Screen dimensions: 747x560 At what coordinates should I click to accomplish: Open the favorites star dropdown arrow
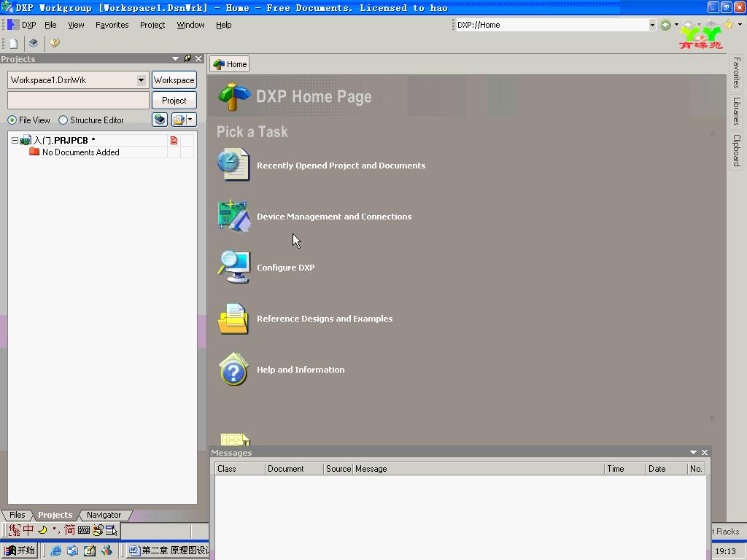point(740,25)
